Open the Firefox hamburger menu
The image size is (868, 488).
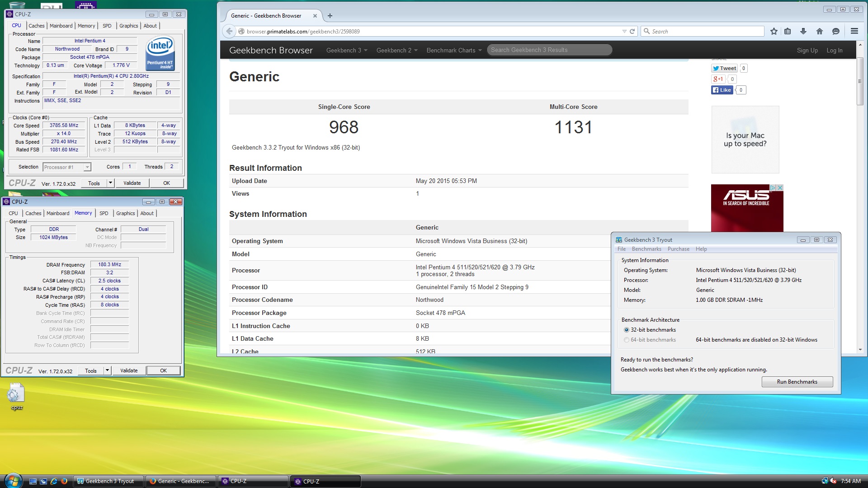coord(854,31)
